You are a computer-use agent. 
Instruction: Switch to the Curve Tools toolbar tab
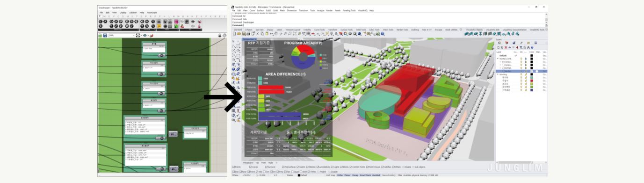click(319, 29)
